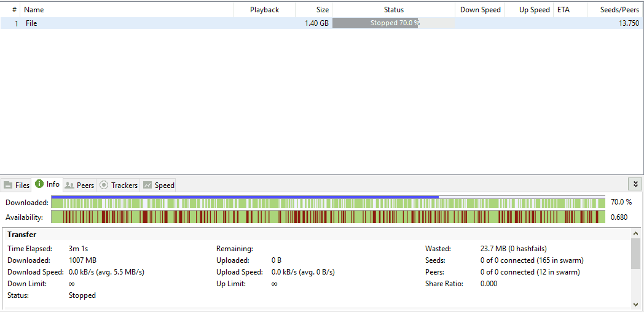Click the Share Ratio value 0.000

point(489,284)
